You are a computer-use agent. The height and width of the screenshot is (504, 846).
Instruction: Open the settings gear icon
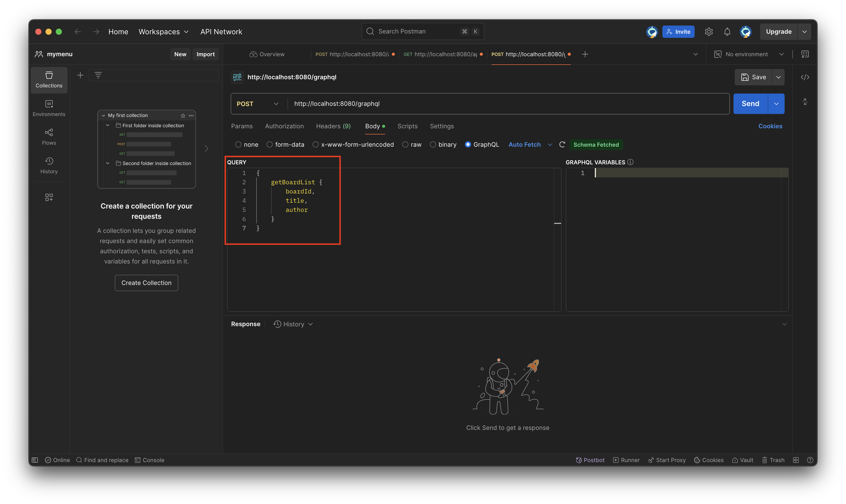tap(708, 32)
